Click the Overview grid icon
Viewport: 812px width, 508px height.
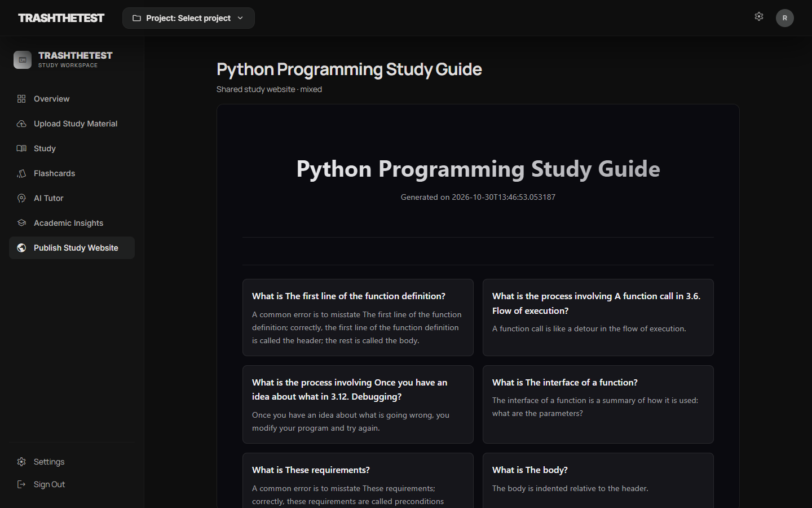click(21, 99)
